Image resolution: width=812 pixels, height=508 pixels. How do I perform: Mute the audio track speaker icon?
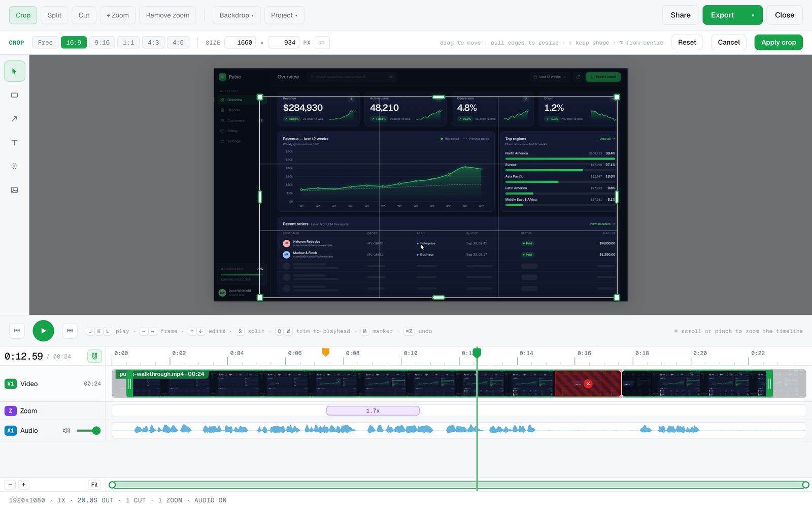(x=66, y=431)
